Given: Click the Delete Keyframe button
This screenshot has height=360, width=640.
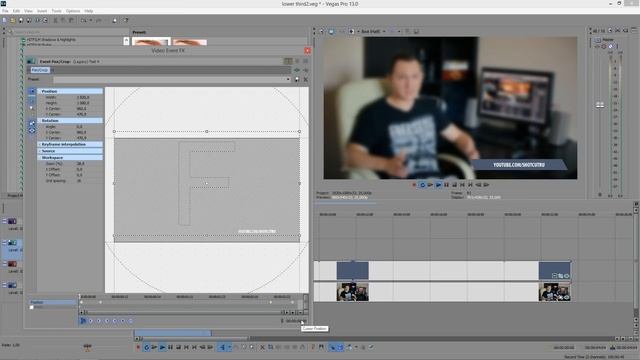Looking at the screenshot, I should pos(131,321).
